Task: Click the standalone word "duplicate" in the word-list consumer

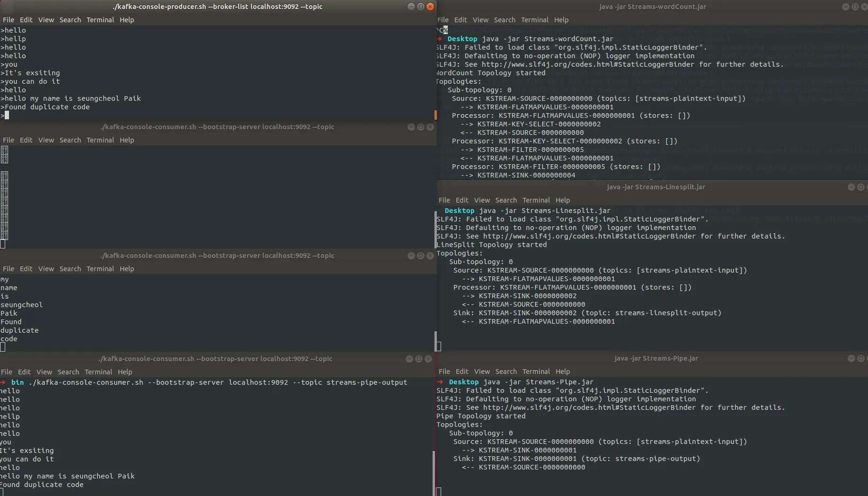Action: (19, 330)
